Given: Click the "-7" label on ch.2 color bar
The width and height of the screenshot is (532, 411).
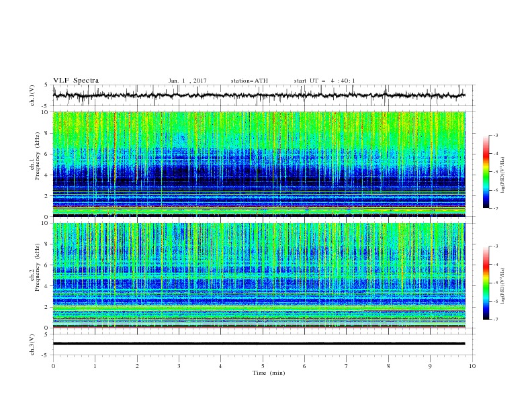Looking at the screenshot, I should pyautogui.click(x=495, y=320).
